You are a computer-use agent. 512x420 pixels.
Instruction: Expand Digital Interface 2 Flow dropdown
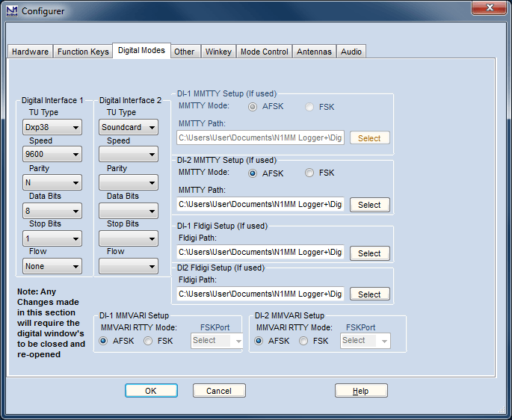point(129,266)
